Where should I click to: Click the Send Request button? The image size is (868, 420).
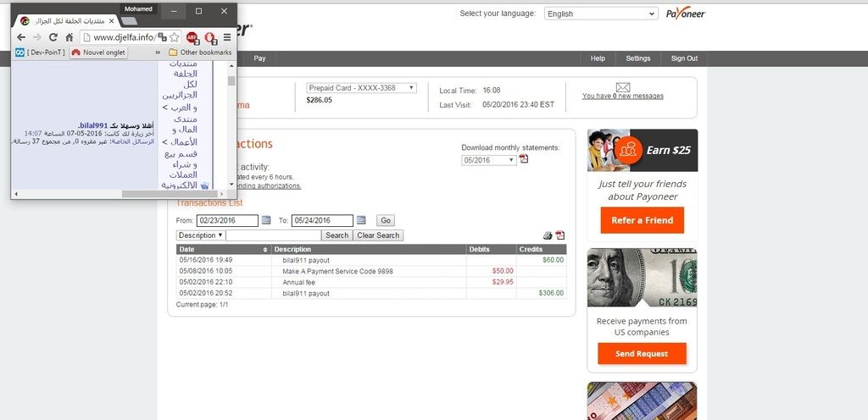tap(642, 354)
